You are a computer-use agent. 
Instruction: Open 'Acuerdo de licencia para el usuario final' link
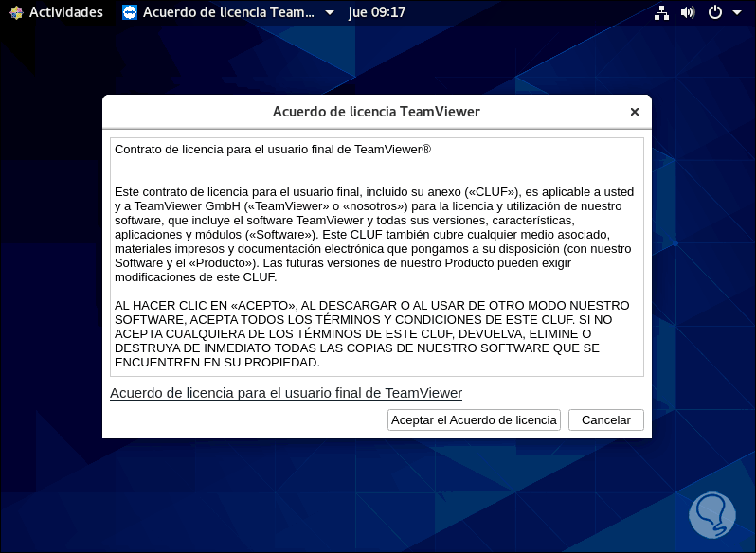pyautogui.click(x=286, y=393)
